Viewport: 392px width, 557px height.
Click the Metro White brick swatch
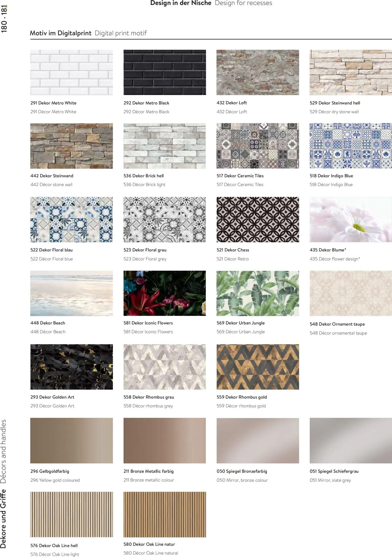[x=72, y=72]
